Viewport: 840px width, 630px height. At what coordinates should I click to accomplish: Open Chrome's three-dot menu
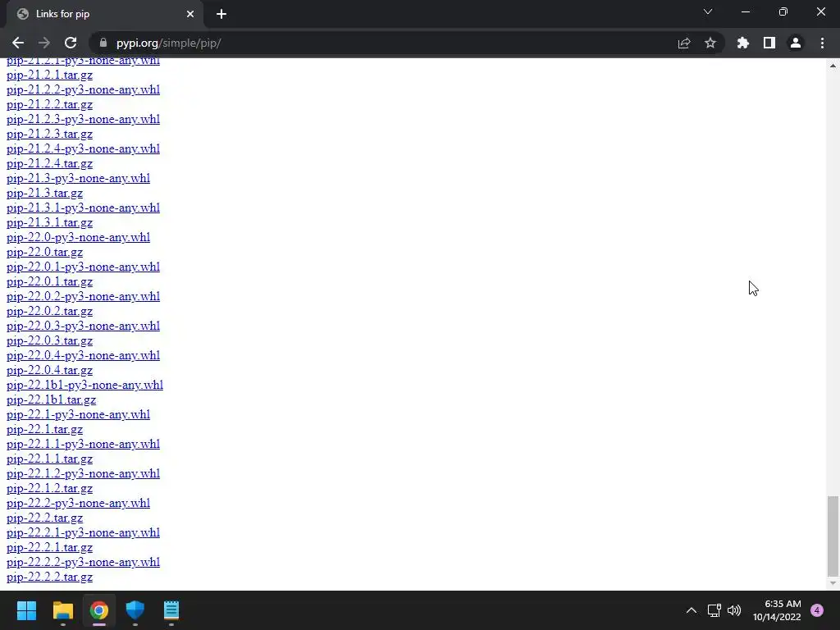[822, 43]
